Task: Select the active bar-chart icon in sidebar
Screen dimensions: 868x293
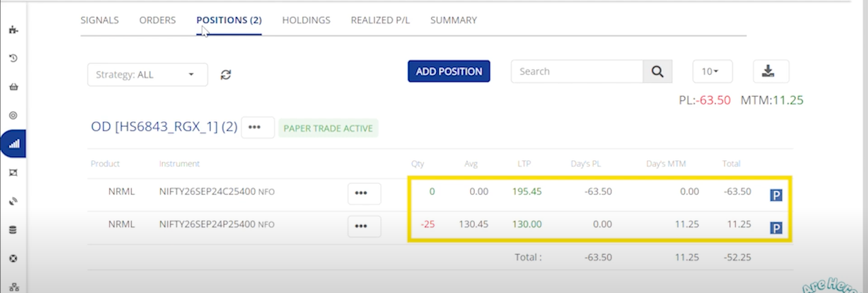Action: pos(14,144)
